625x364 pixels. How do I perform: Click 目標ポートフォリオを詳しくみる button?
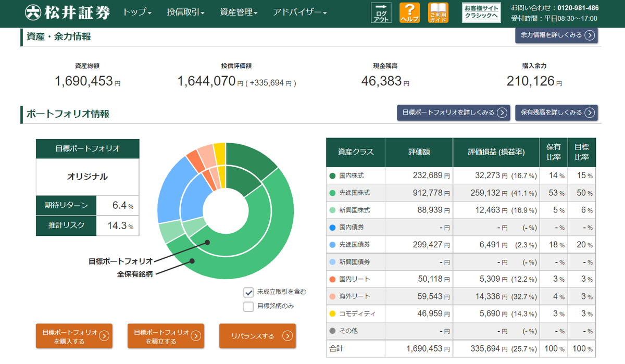(x=453, y=112)
